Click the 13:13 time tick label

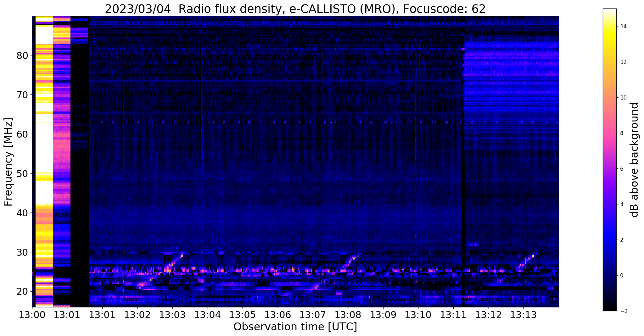pos(524,315)
